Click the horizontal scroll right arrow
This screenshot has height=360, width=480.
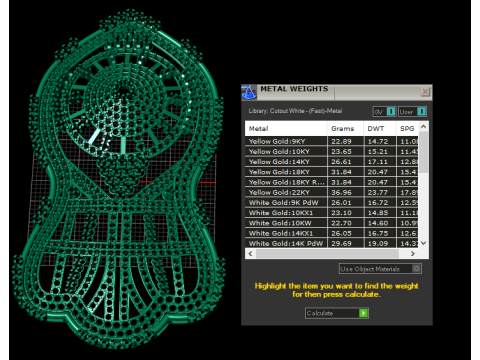tap(413, 254)
